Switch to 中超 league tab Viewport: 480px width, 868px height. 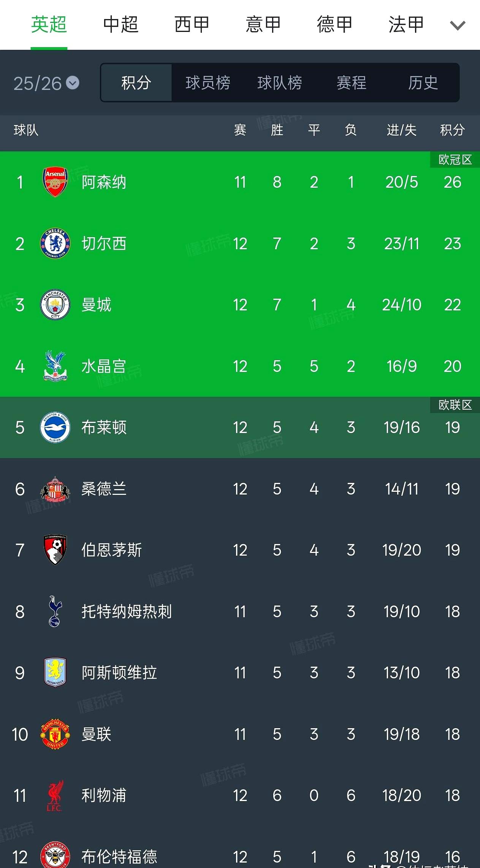tap(120, 25)
